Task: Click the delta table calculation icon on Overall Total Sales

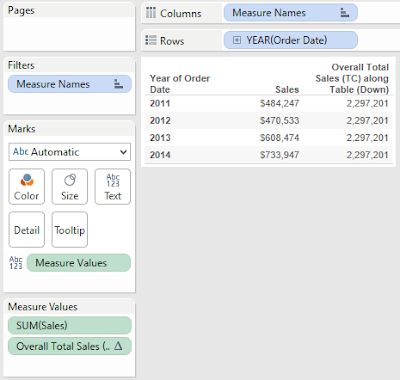Action: coord(118,346)
